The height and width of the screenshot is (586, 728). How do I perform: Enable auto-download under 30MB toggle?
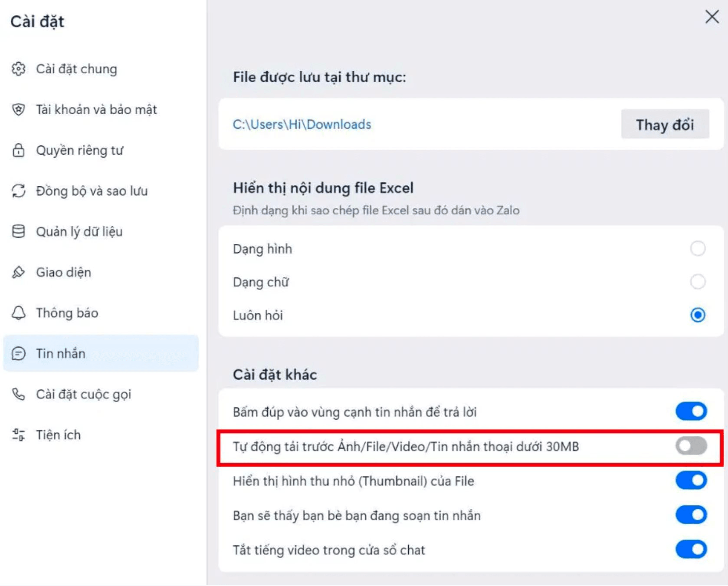pos(691,446)
